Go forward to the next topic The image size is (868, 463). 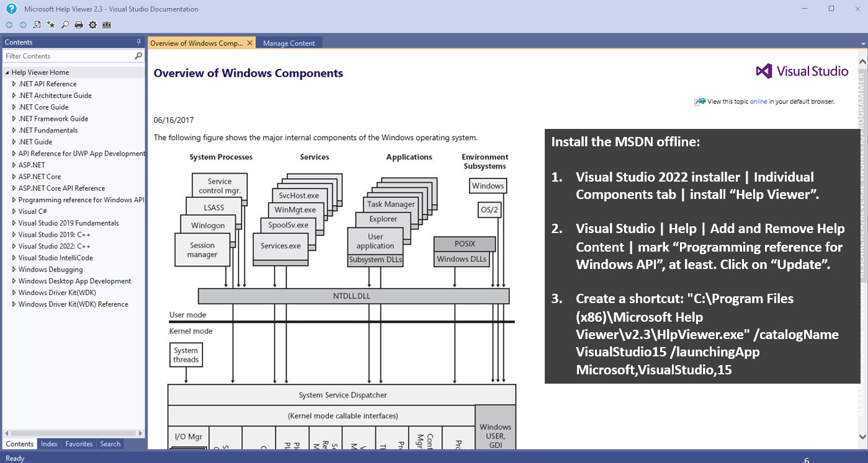pos(23,25)
